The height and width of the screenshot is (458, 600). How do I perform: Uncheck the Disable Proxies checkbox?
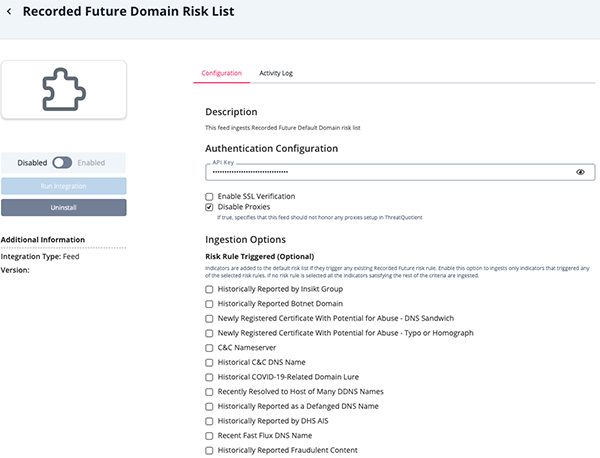click(x=209, y=207)
